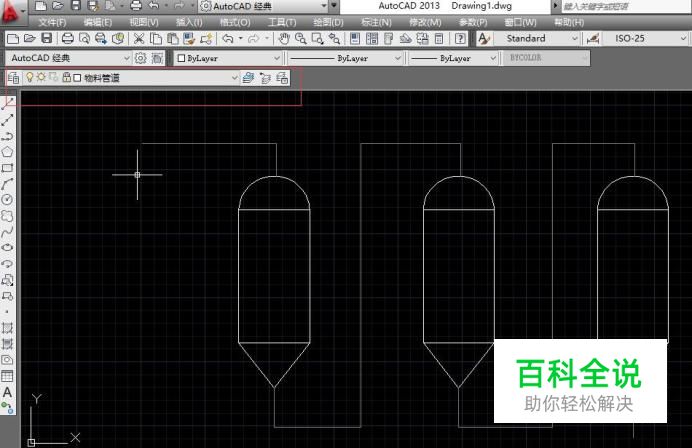This screenshot has width=692, height=448.
Task: Click the Zoom Realtime magnifier icon
Action: point(301,39)
